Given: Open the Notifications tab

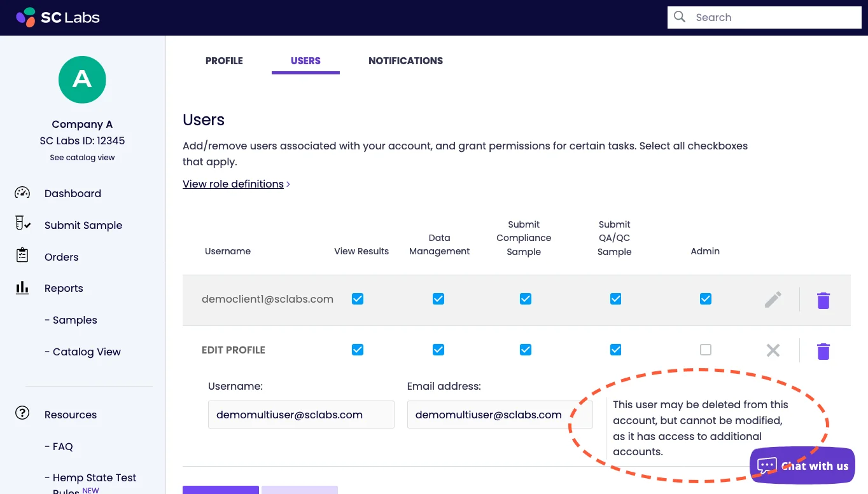Looking at the screenshot, I should coord(405,60).
